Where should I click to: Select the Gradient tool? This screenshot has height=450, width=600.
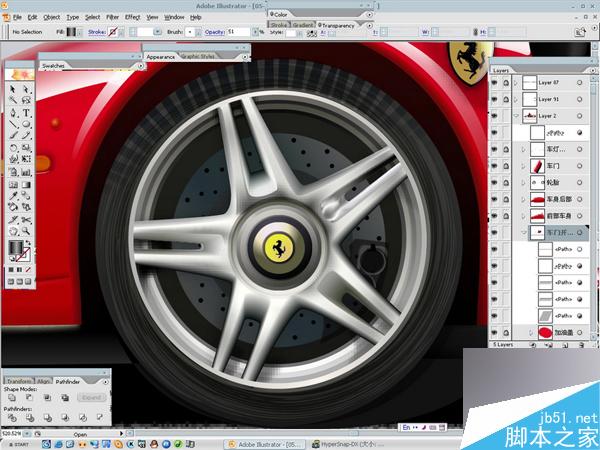[x=26, y=185]
